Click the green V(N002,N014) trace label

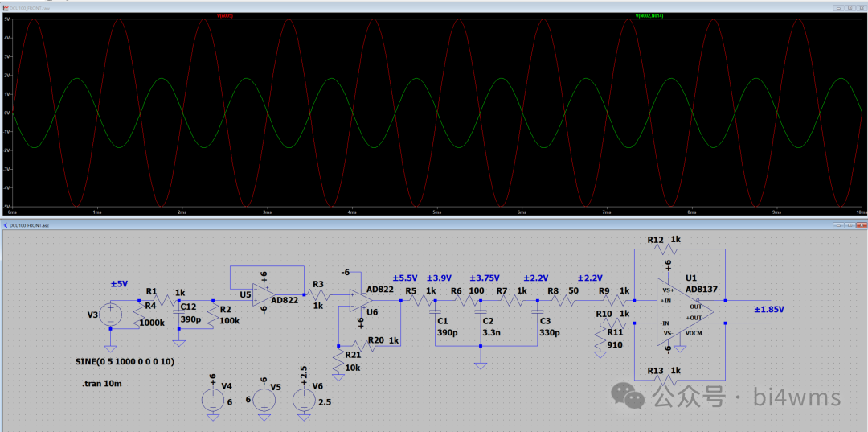[649, 15]
